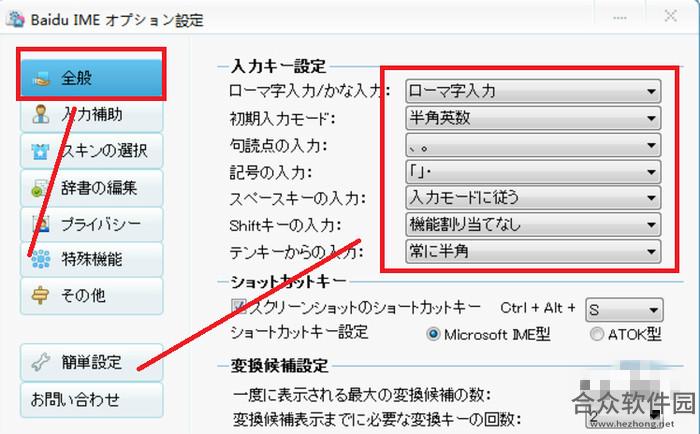This screenshot has height=434, width=700.
Task: Select the Microsoft IME型 radio button
Action: pos(433,334)
